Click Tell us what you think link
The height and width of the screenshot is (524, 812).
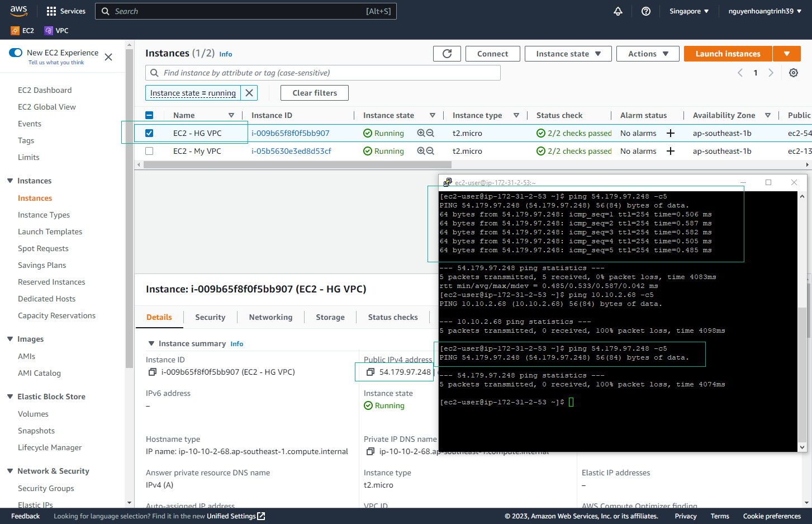(56, 63)
